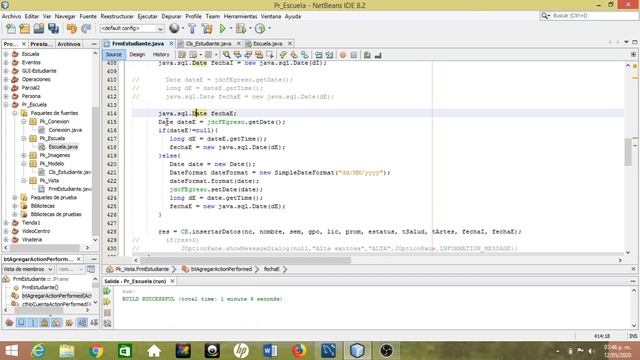Open the Archivos panel tab

[69, 44]
